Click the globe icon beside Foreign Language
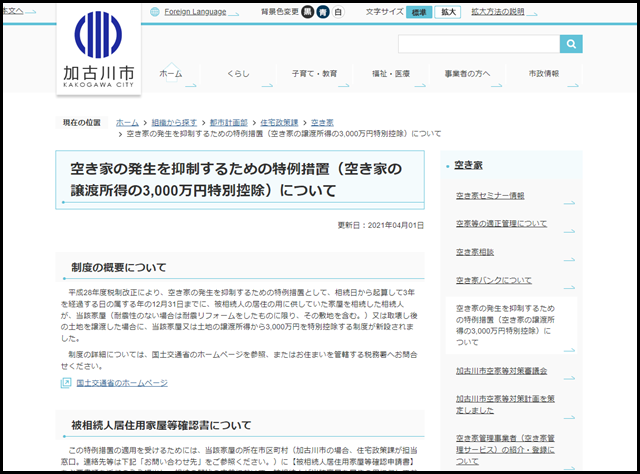The height and width of the screenshot is (474, 640). click(x=155, y=12)
